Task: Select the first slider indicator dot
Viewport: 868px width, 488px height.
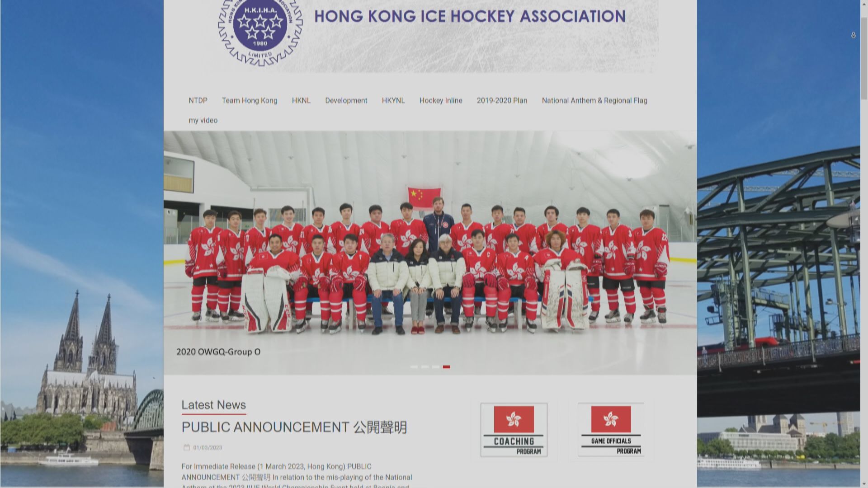Action: point(414,367)
